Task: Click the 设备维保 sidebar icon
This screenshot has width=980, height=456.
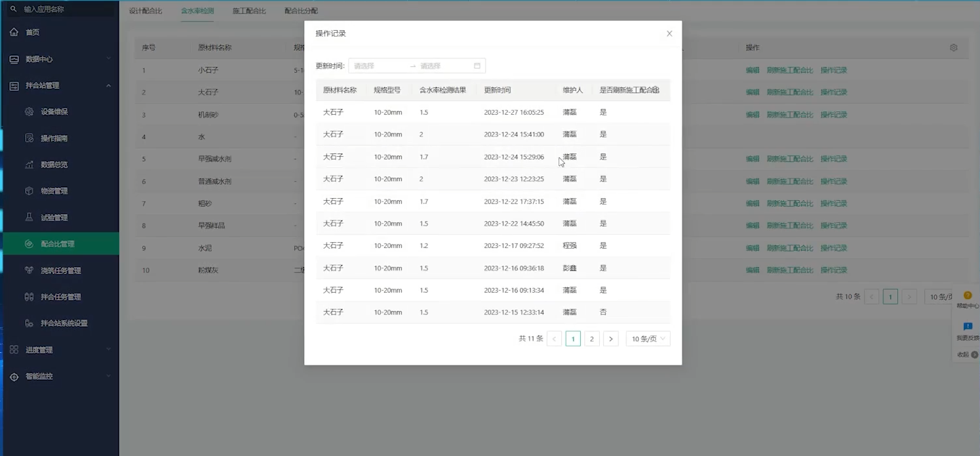Action: click(x=29, y=112)
